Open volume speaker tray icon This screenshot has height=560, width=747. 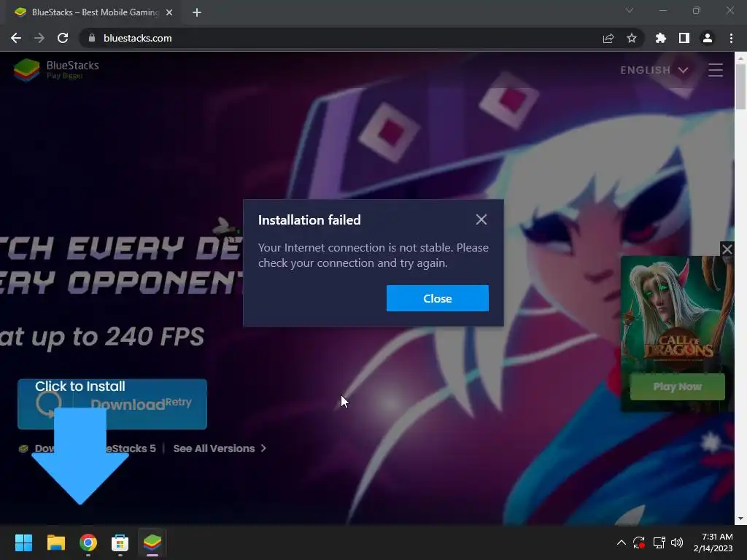(677, 542)
